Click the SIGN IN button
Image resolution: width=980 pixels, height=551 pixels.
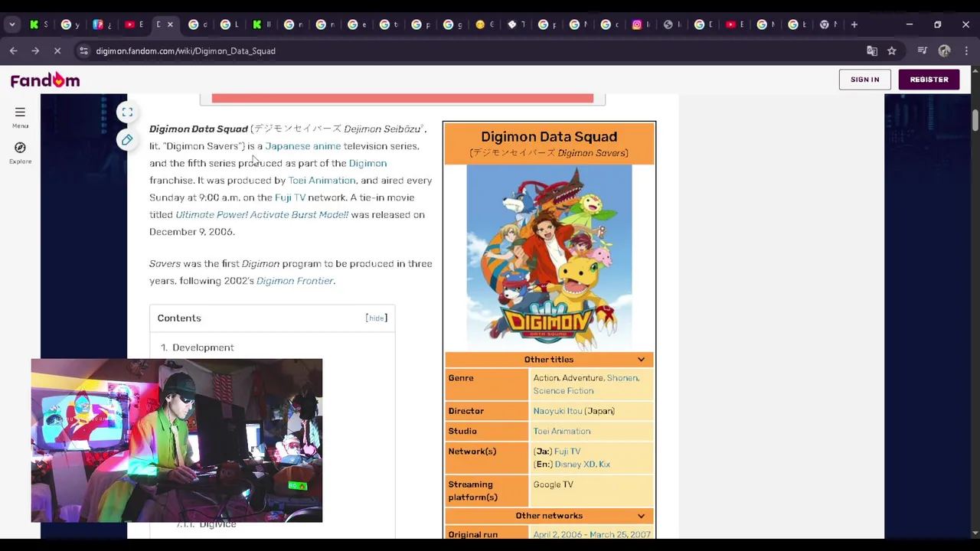click(864, 80)
